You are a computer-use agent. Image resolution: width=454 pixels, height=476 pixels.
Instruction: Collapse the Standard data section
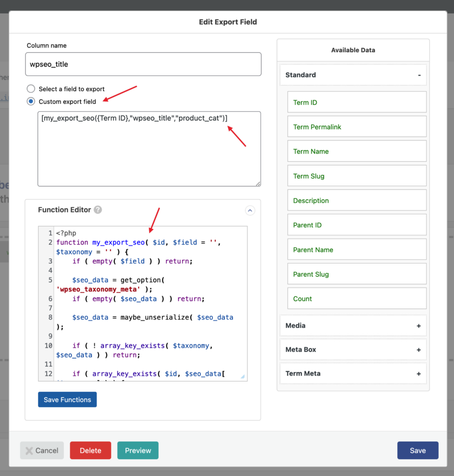419,75
